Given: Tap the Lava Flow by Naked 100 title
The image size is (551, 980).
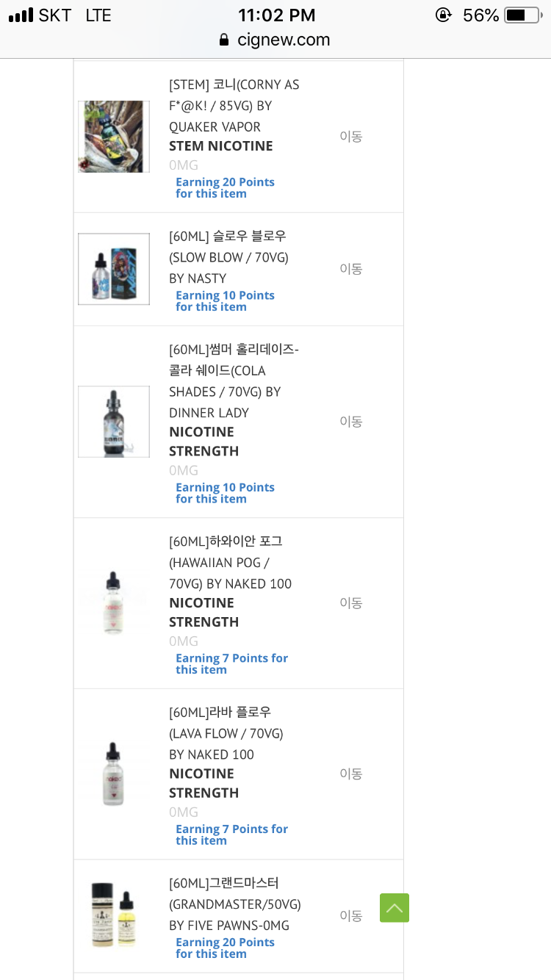Looking at the screenshot, I should coord(226,733).
